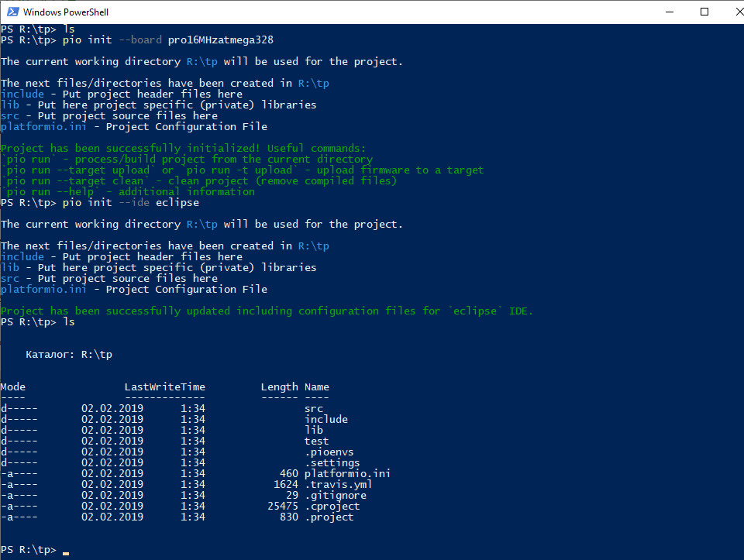Click the 25475 length value
Image resolution: width=744 pixels, height=560 pixels.
283,507
